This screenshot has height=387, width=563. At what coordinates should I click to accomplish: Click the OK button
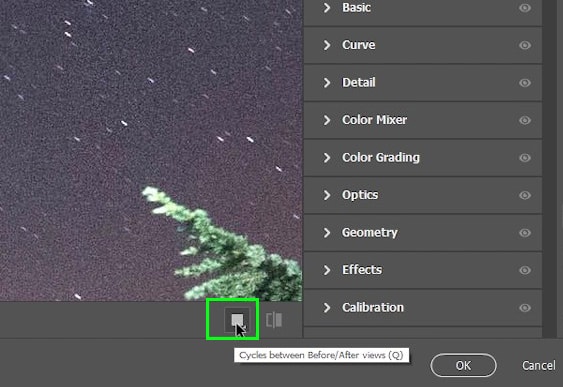(463, 365)
